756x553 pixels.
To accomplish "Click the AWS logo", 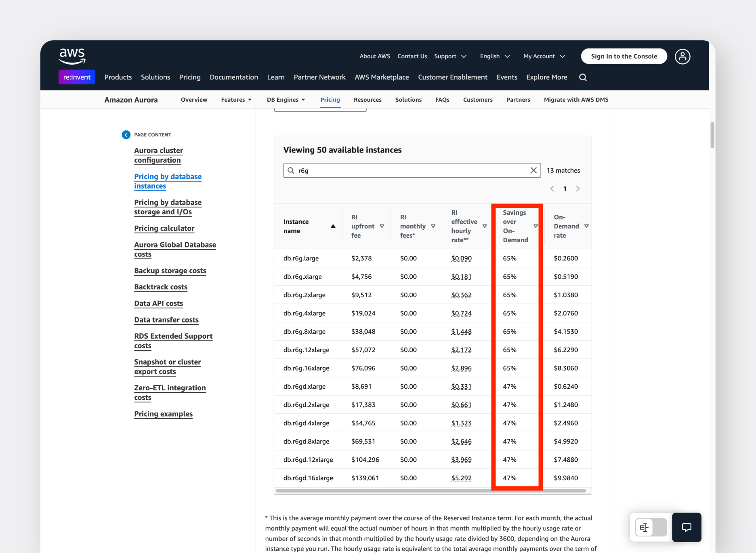I will coord(72,56).
